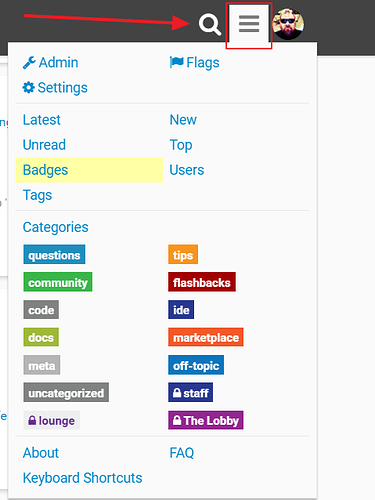Open the Keyboard Shortcuts link

[x=82, y=478]
